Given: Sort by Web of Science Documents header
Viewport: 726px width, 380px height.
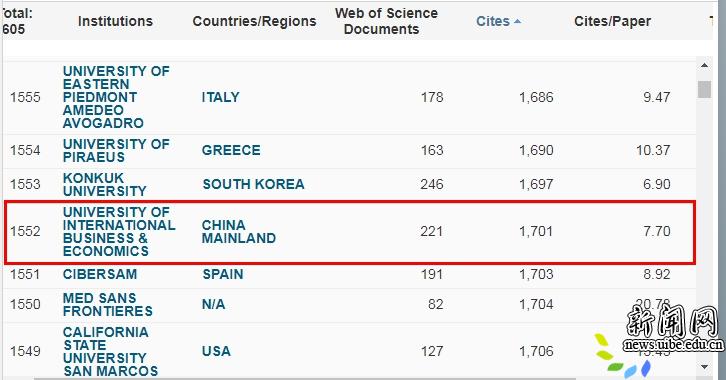Looking at the screenshot, I should coord(386,21).
